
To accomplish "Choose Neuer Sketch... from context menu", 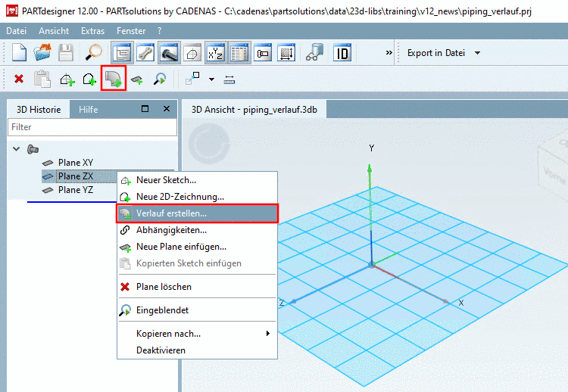I will tap(197, 180).
